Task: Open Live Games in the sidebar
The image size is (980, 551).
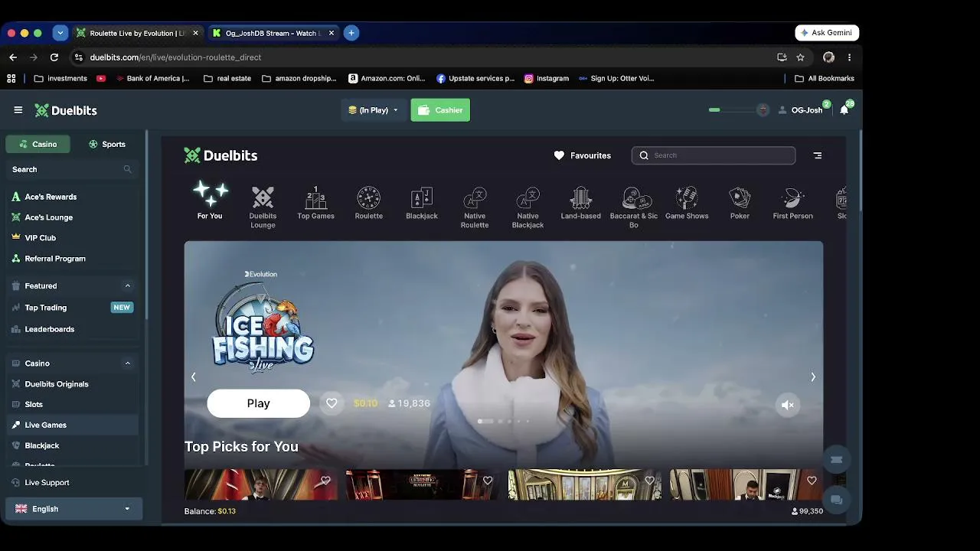Action: [72, 425]
